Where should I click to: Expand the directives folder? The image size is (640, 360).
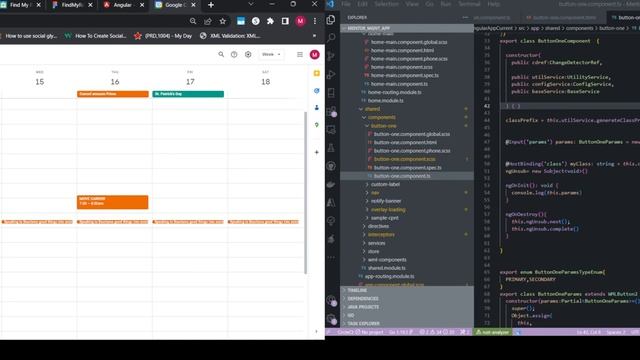(x=364, y=226)
